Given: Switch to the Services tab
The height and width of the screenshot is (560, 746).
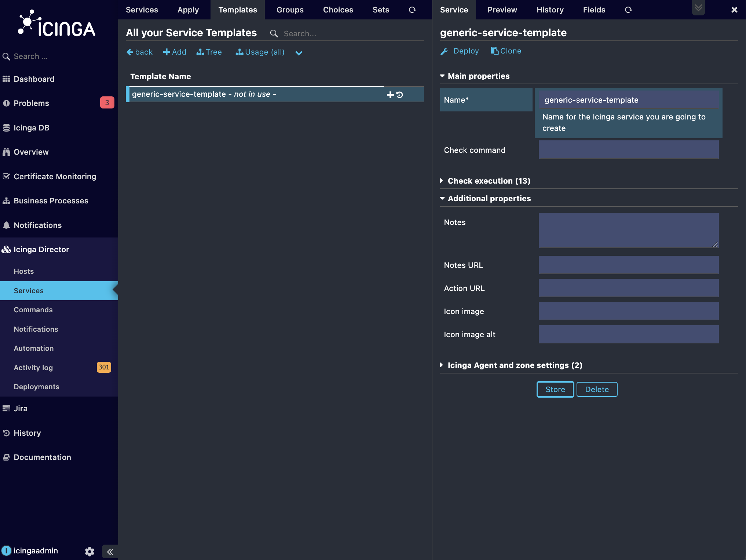Looking at the screenshot, I should coord(142,10).
